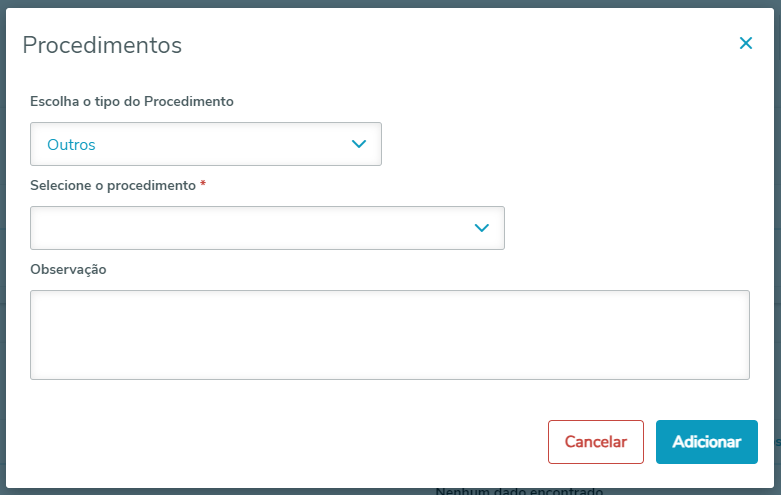Click the dimmed backdrop left of the dialog
This screenshot has height=495, width=781.
tap(3, 250)
